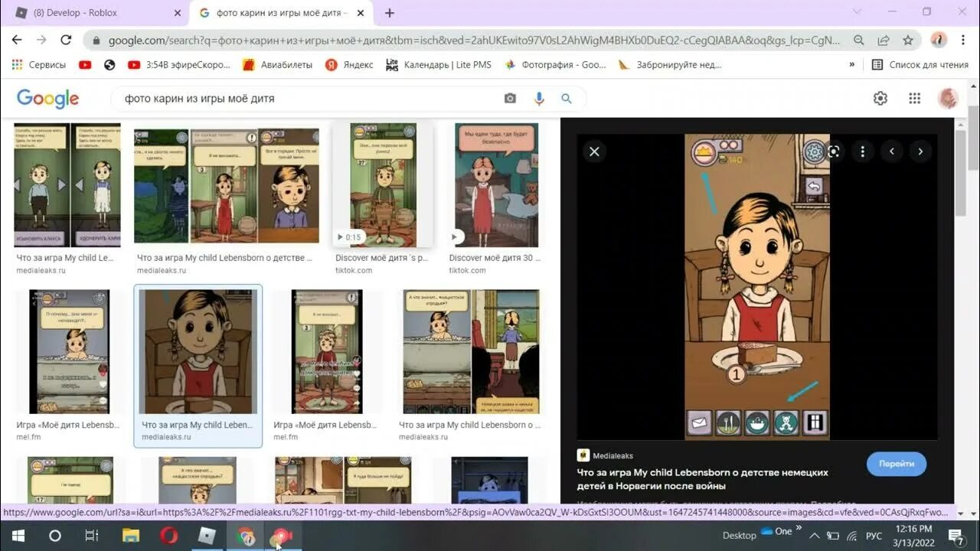Click the Chrome taskbar icon
Image resolution: width=980 pixels, height=551 pixels.
click(246, 536)
